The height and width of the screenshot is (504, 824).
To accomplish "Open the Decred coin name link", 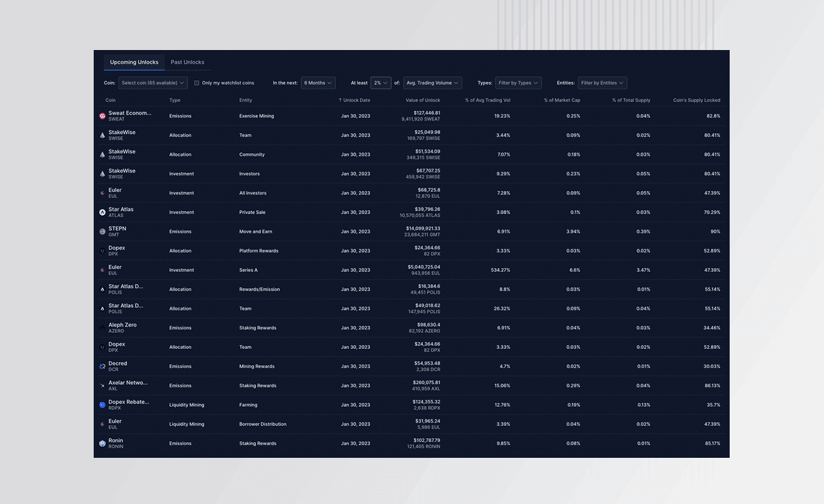I will pyautogui.click(x=117, y=363).
